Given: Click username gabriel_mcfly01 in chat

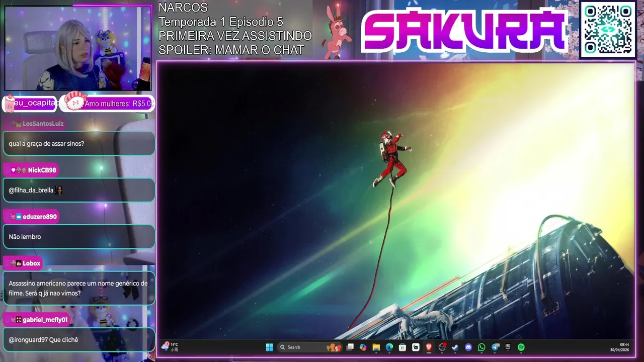Looking at the screenshot, I should 45,320.
